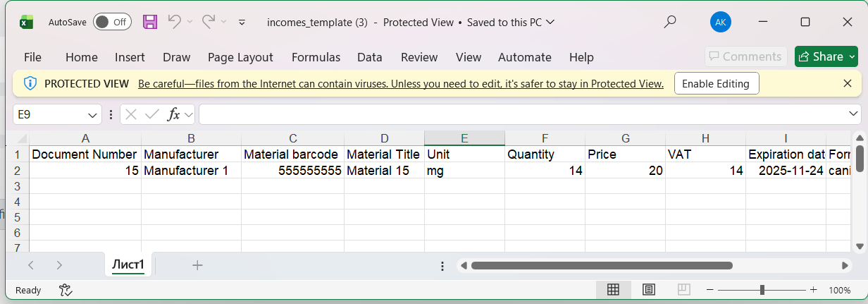Open Customize Quick Access Toolbar dropdown

coord(242,23)
